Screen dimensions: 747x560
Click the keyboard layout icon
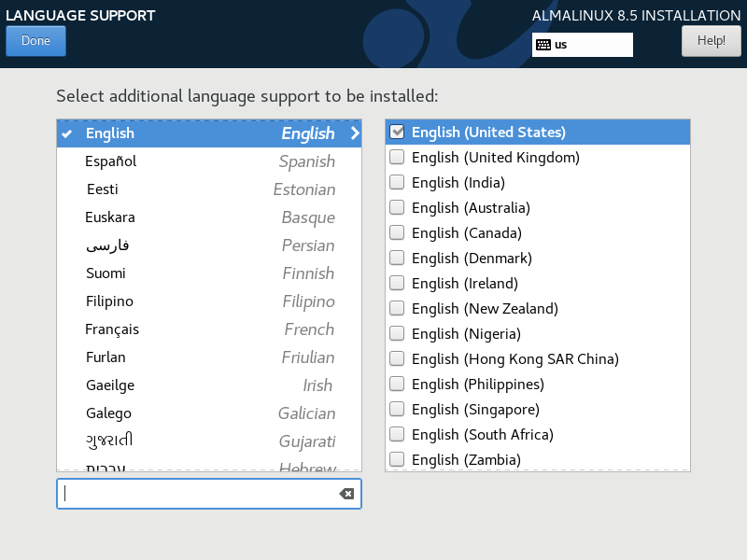[x=543, y=45]
